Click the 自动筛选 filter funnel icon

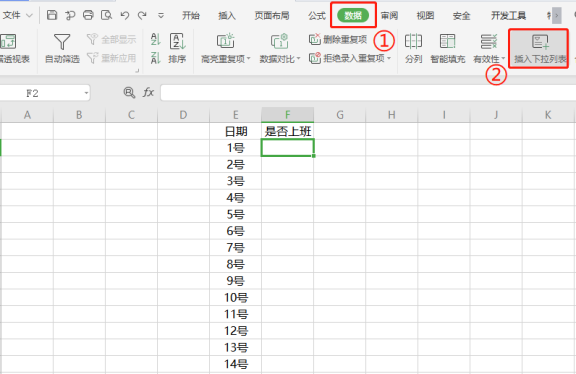click(62, 42)
